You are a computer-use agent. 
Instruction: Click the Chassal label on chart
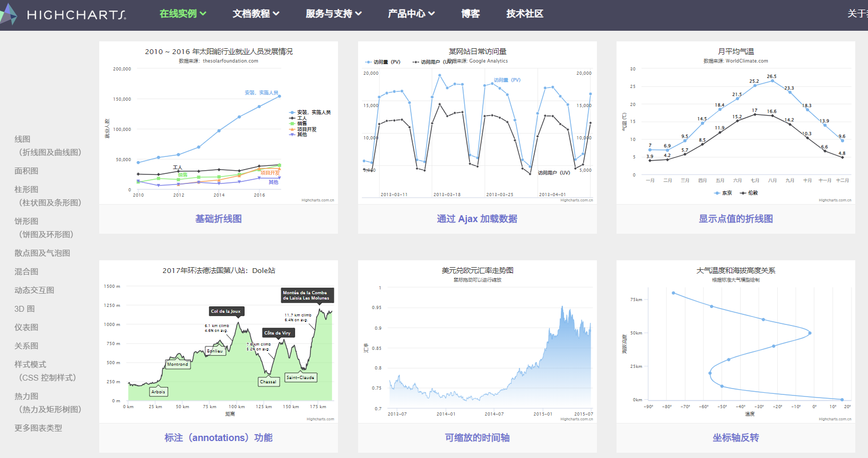click(268, 382)
